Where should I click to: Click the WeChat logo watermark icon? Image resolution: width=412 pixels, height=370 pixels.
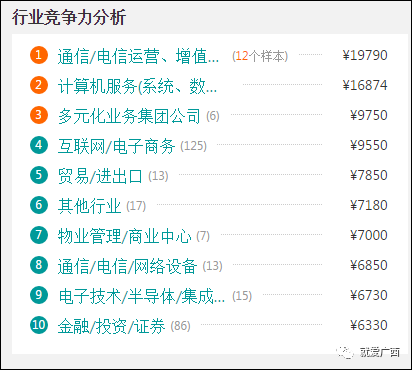pos(345,352)
